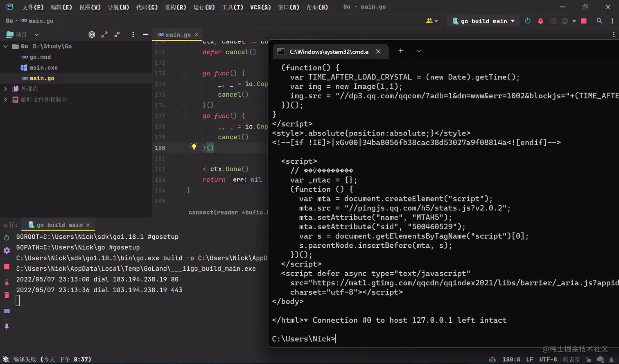Restore layout icon in Run panel
Screen dimensions: 619x364
point(7,311)
